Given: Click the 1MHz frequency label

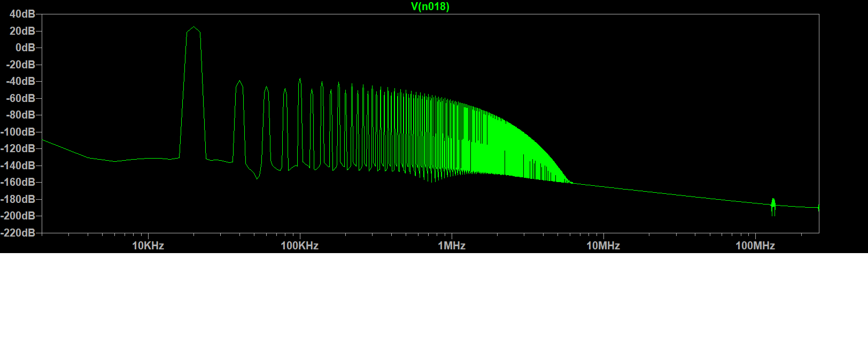Looking at the screenshot, I should [452, 246].
